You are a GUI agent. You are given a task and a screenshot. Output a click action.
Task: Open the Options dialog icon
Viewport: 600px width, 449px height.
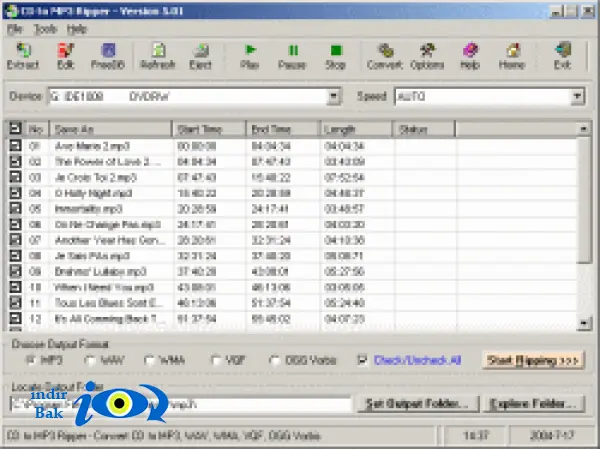pyautogui.click(x=427, y=56)
